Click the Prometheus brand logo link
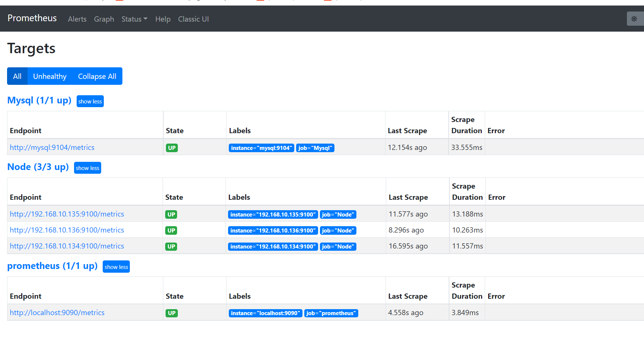 [32, 18]
